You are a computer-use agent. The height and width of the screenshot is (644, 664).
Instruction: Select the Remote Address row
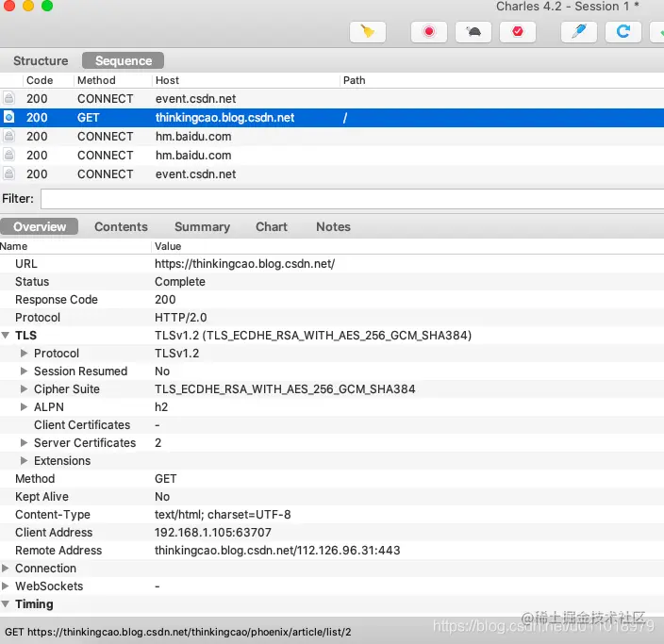332,551
